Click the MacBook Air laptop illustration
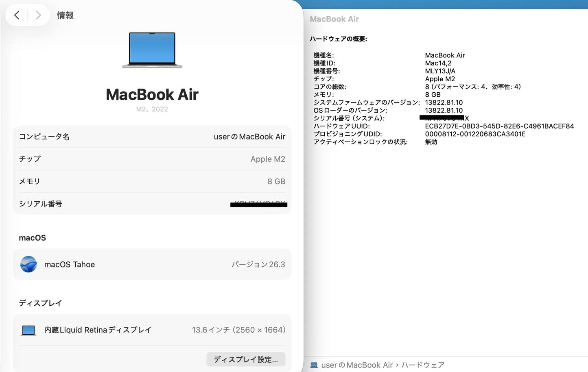Image resolution: width=588 pixels, height=372 pixels. coord(152,50)
